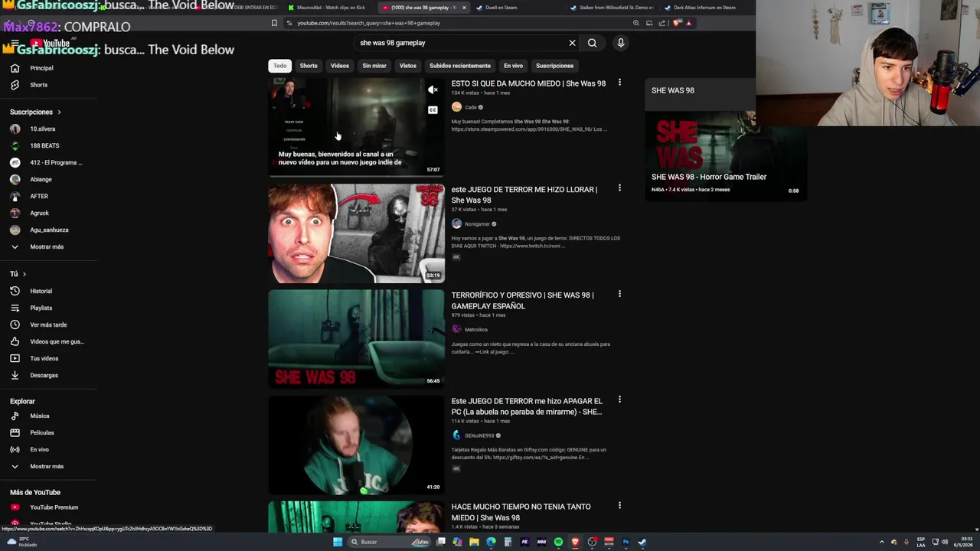Open este JUEGO DE TERROR ME HIZO LLORAR
The image size is (980, 551).
pos(524,194)
